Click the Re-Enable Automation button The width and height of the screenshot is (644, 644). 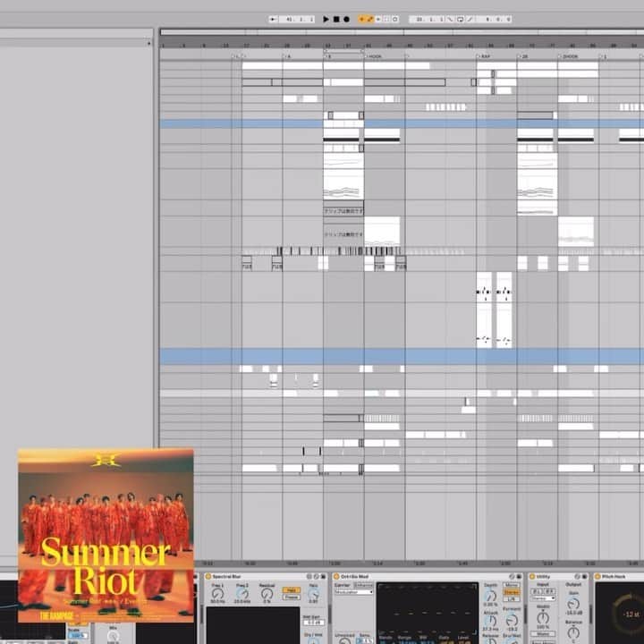coord(377,19)
